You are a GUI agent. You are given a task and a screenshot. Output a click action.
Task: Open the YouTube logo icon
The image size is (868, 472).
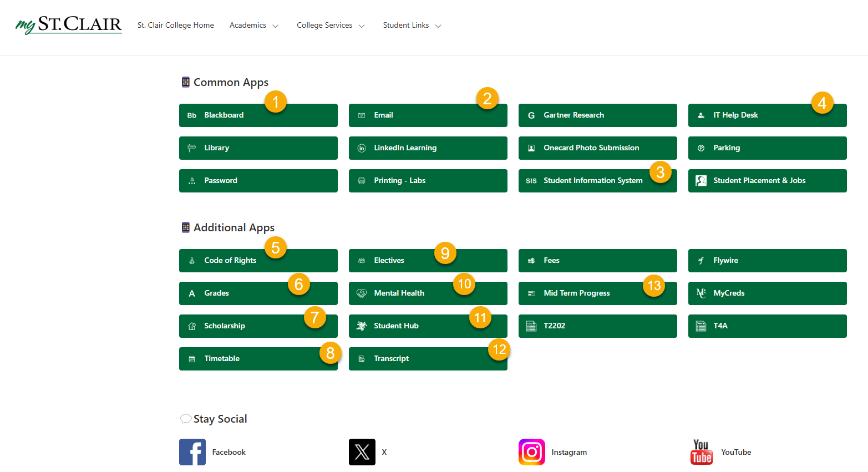coord(701,452)
